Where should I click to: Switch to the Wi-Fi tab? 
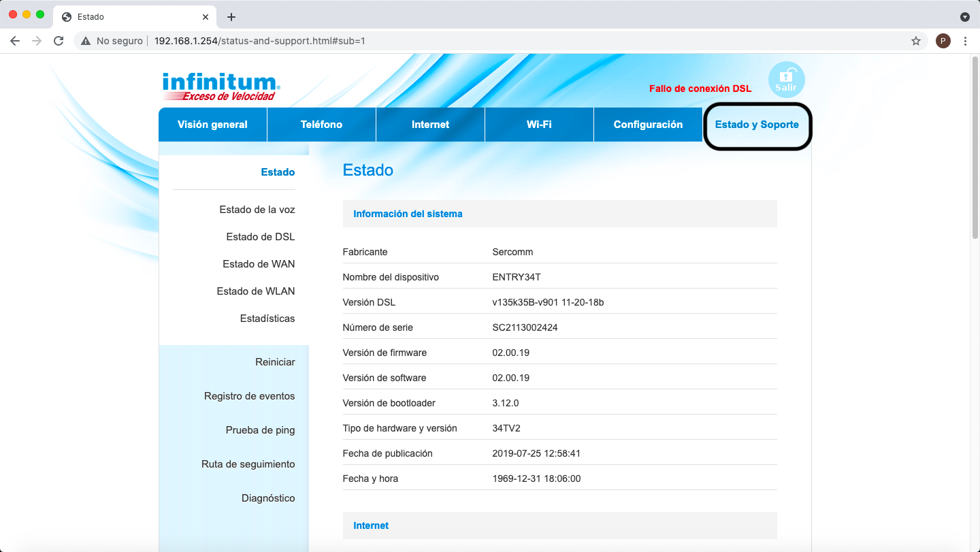click(539, 125)
